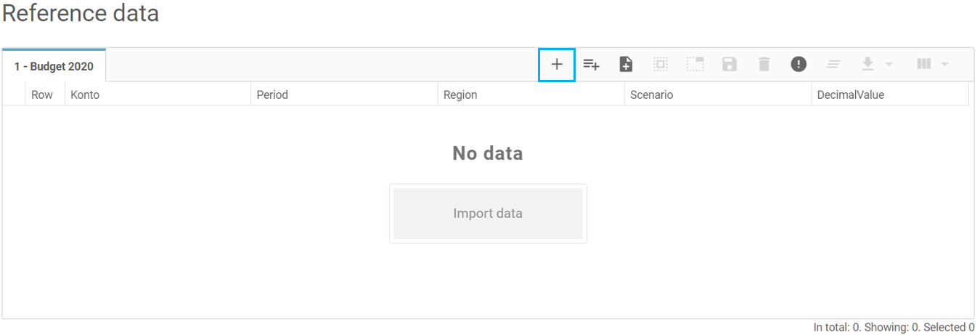The width and height of the screenshot is (980, 335).
Task: Click the dotted square select-all icon
Action: point(660,65)
